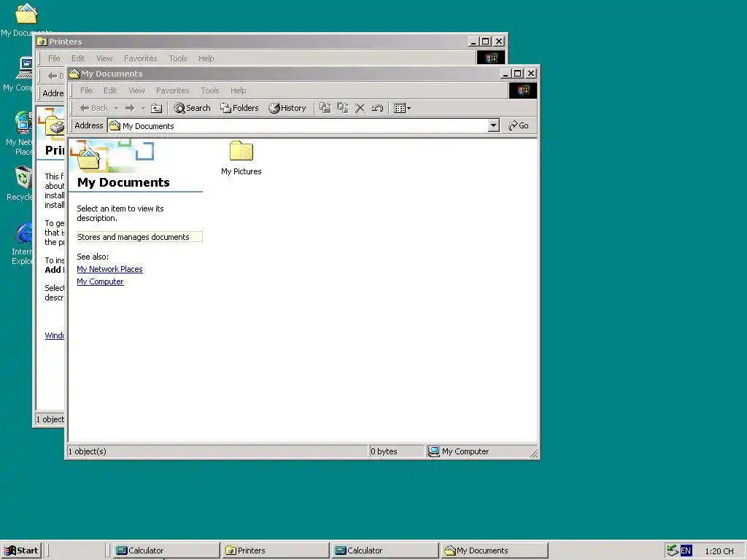
Task: Click the 0 bytes status bar text
Action: pos(384,451)
